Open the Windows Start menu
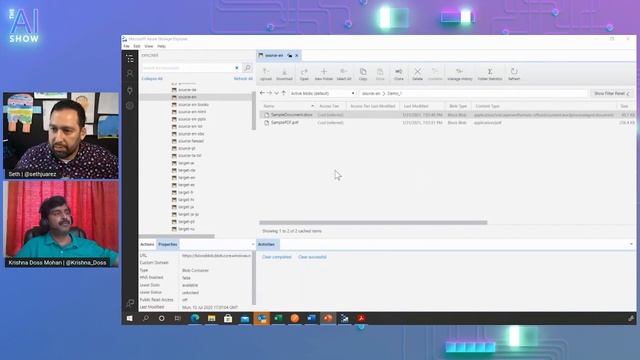The width and height of the screenshot is (640, 360). (x=129, y=318)
